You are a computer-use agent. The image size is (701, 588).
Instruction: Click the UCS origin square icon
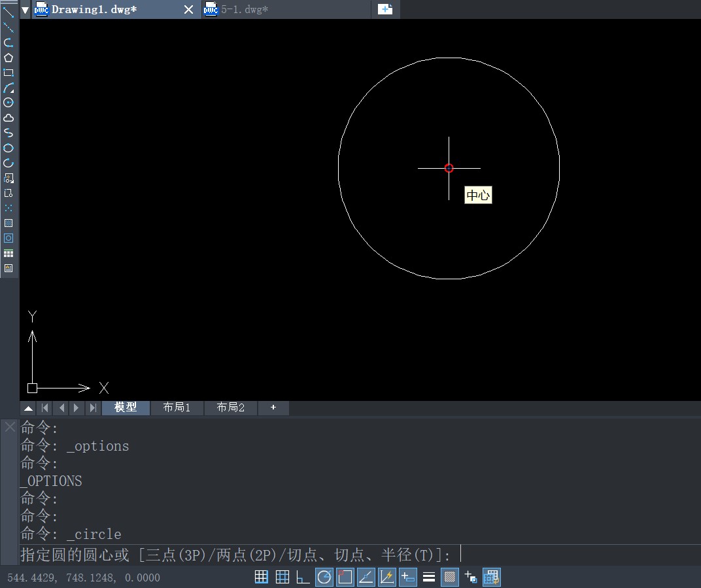point(32,388)
